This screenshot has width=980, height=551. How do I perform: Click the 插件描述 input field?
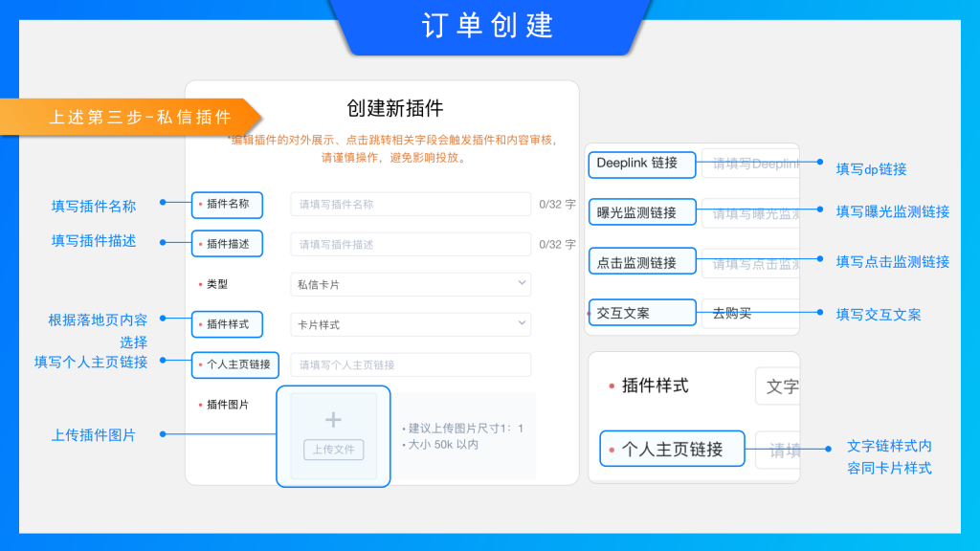click(x=411, y=244)
